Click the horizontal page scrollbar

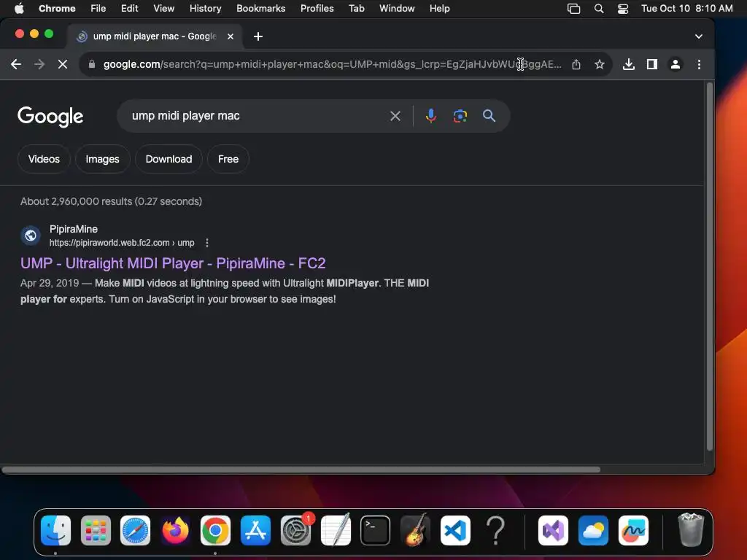(301, 470)
